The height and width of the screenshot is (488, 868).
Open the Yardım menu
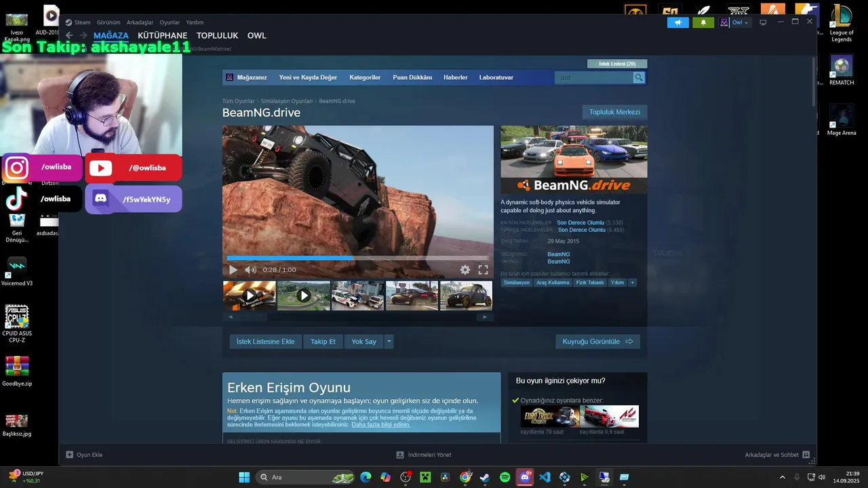[195, 22]
